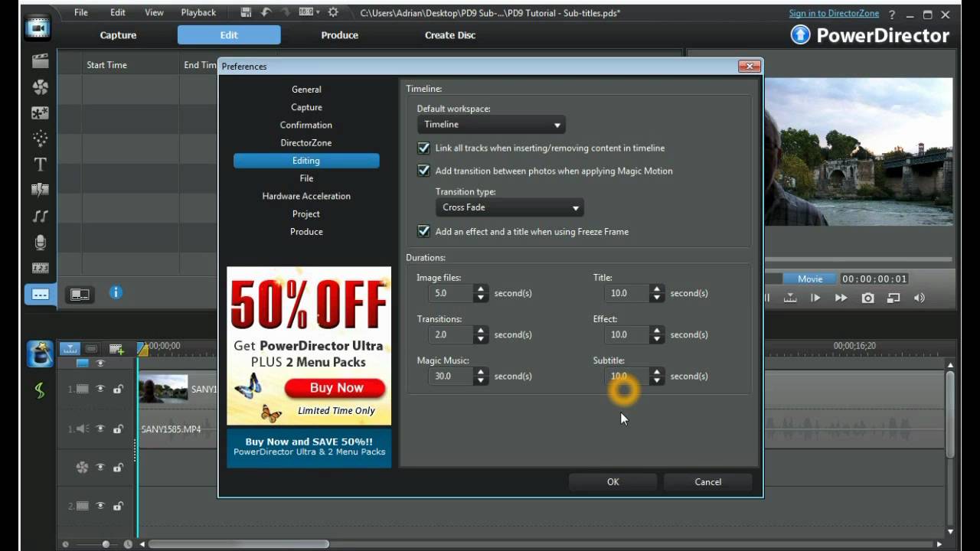980x551 pixels.
Task: Toggle Link all tracks checkbox
Action: tap(423, 148)
